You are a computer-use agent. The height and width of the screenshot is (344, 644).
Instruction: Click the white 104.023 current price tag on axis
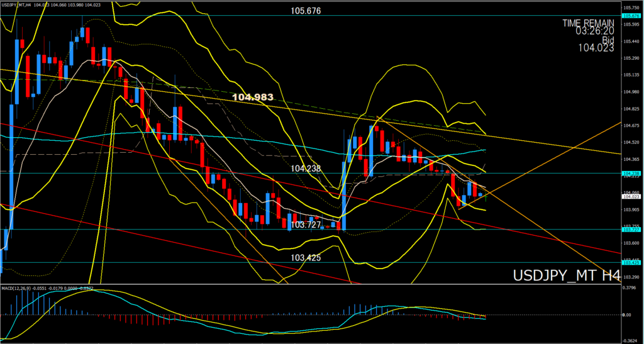[630, 197]
